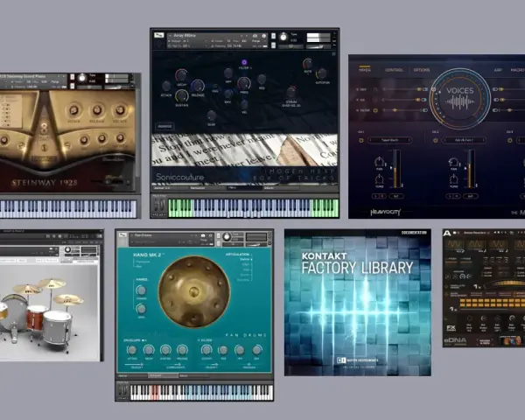Click the red keys on Pan Drums keyboard
Image resolution: width=525 pixels, height=420 pixels.
point(155,393)
